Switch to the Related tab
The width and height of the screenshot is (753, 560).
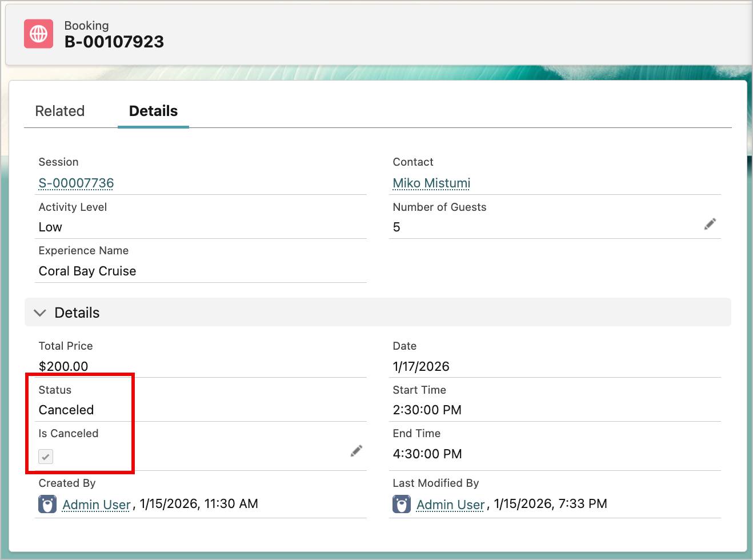[x=60, y=111]
